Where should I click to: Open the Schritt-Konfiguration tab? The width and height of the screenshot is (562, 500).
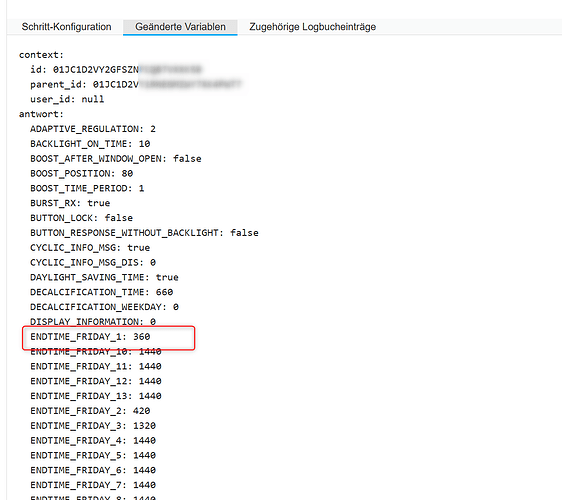(x=66, y=27)
